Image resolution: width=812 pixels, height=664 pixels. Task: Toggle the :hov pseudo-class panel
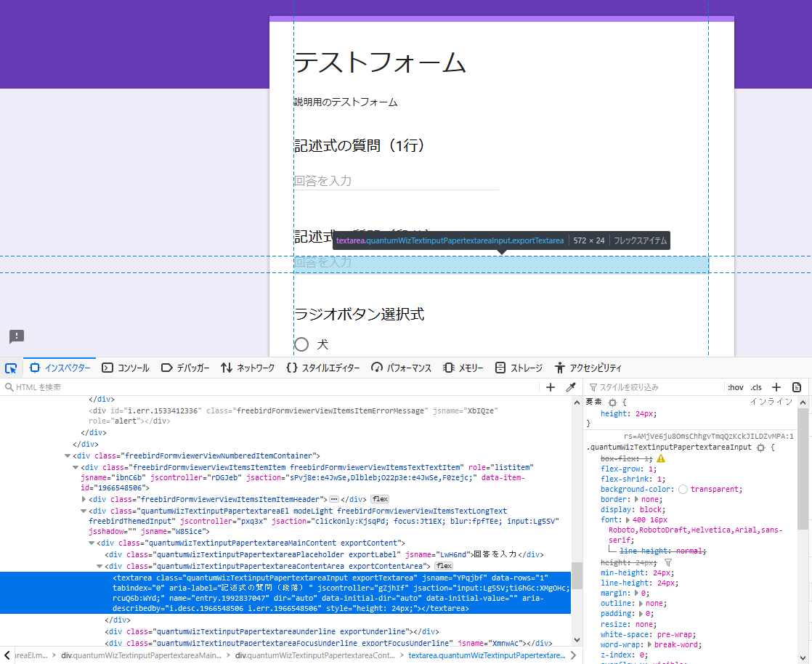(x=736, y=387)
